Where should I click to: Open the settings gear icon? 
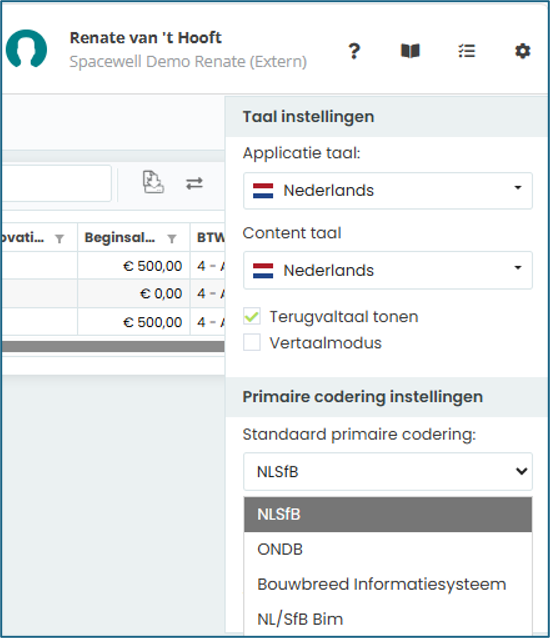[522, 51]
